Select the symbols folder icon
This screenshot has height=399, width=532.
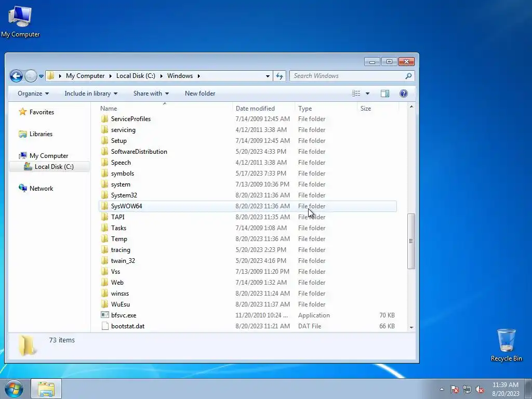(x=105, y=174)
